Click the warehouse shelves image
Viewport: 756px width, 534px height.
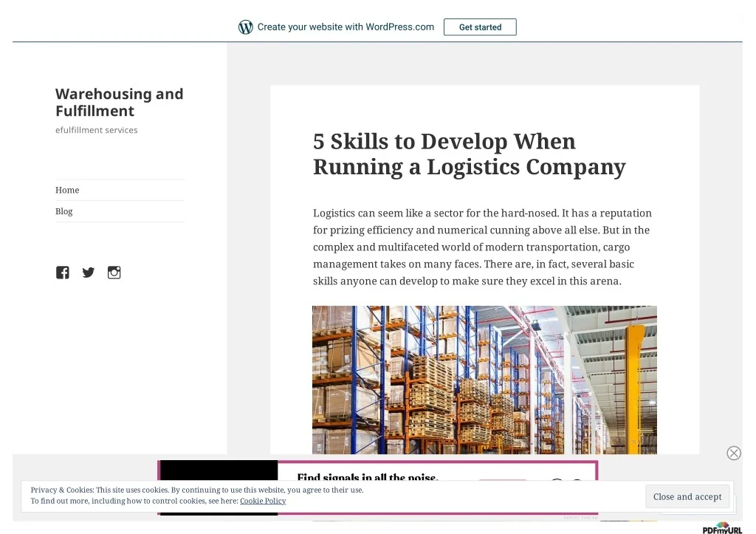pos(484,380)
